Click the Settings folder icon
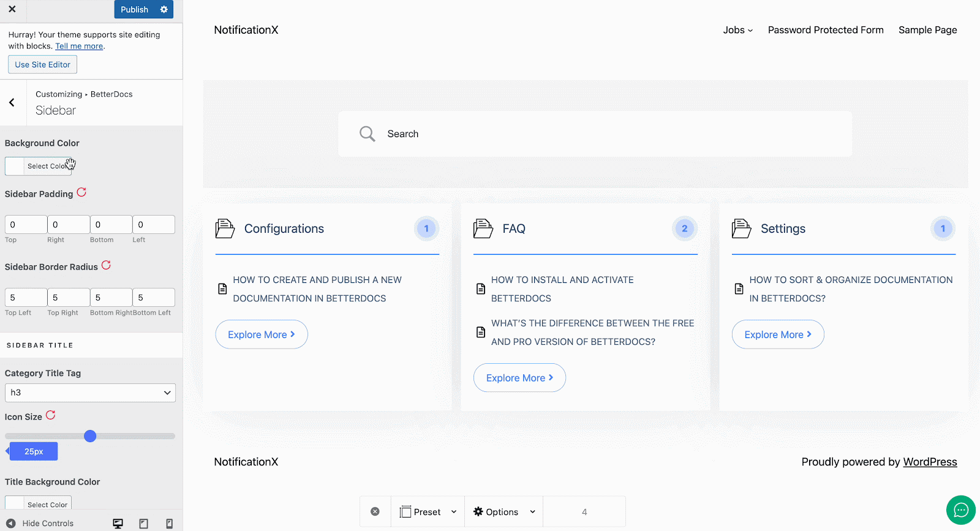 click(x=742, y=228)
